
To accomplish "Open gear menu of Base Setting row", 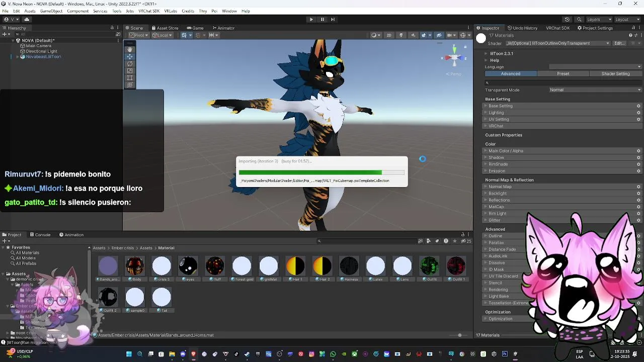I will pyautogui.click(x=638, y=106).
